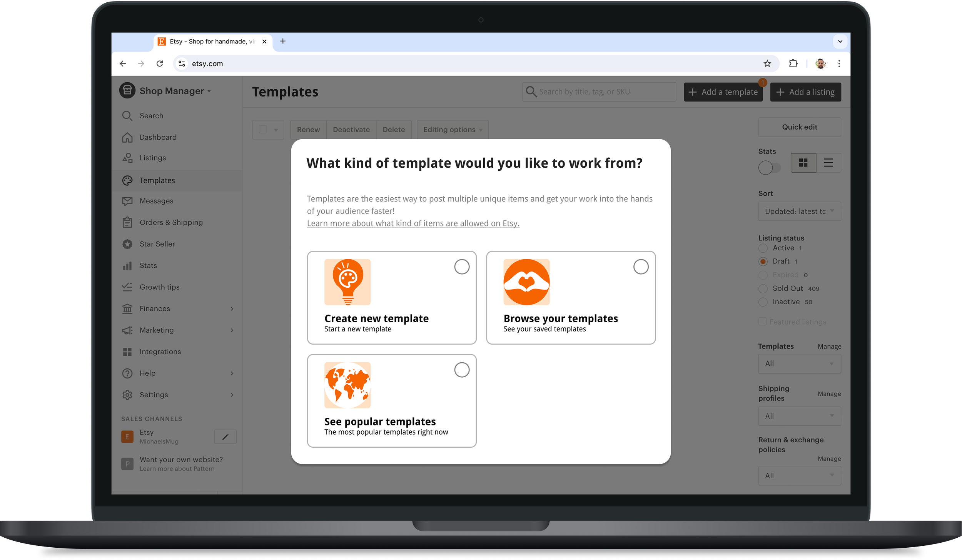This screenshot has width=962, height=560.
Task: Expand the Finances sidebar submenu
Action: [x=232, y=308]
